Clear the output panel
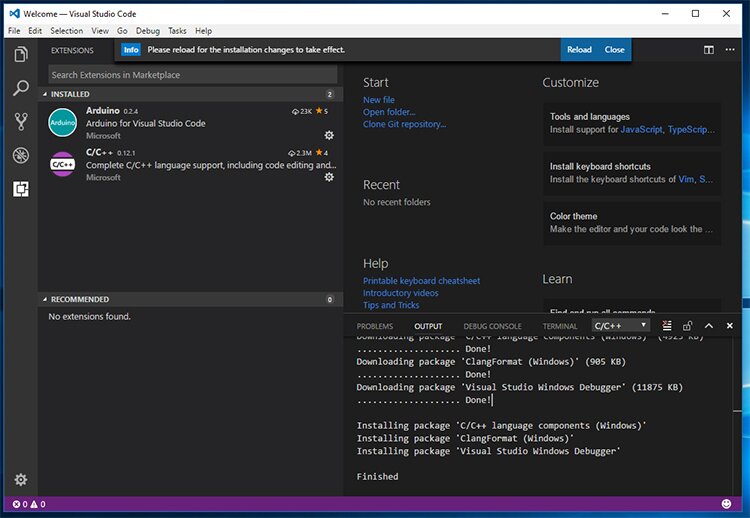The height and width of the screenshot is (518, 750). click(x=667, y=326)
